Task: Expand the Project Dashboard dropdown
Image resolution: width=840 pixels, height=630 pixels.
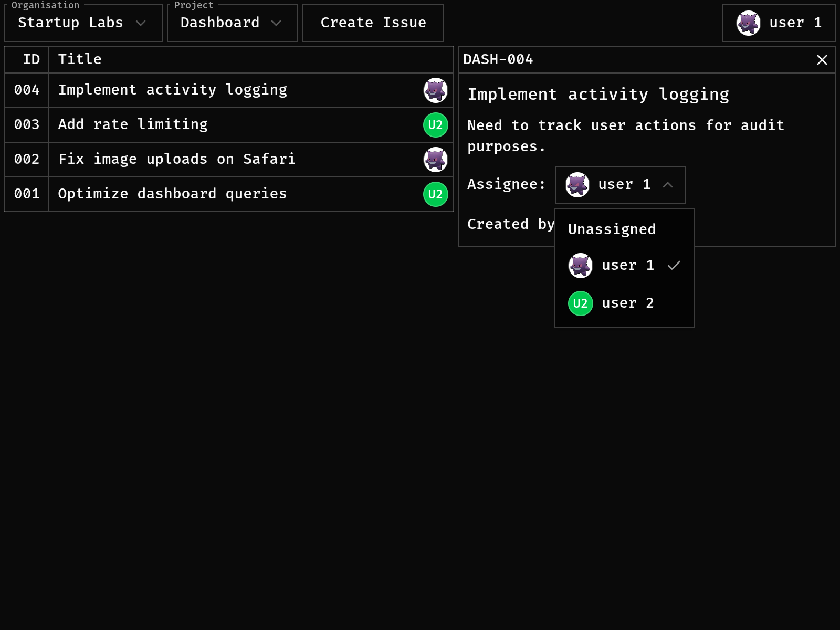Action: pos(232,23)
